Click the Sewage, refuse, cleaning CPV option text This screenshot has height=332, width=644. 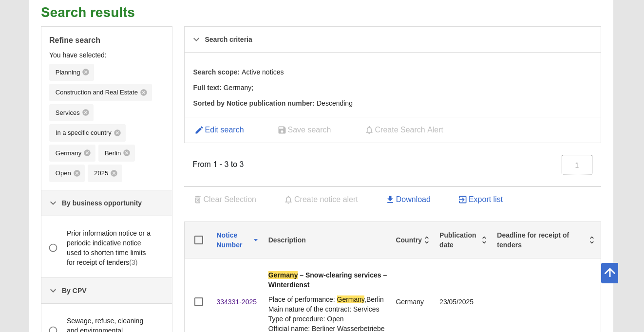105,325
